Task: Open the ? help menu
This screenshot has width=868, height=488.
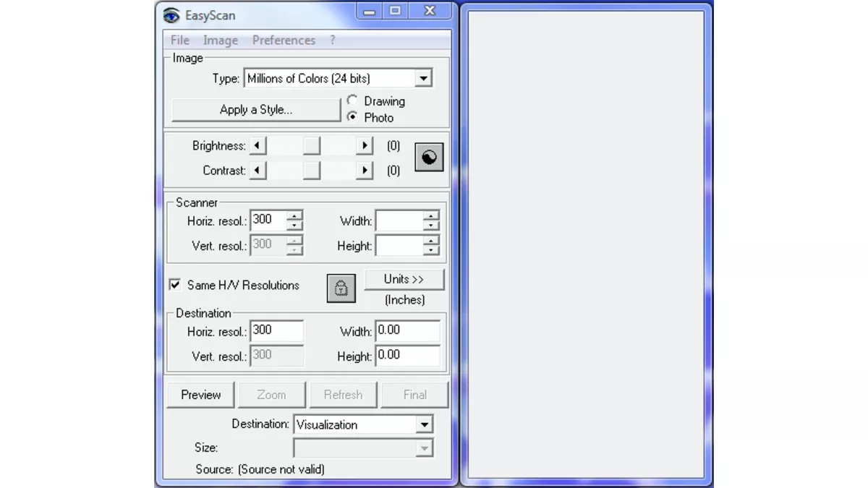Action: coord(332,40)
